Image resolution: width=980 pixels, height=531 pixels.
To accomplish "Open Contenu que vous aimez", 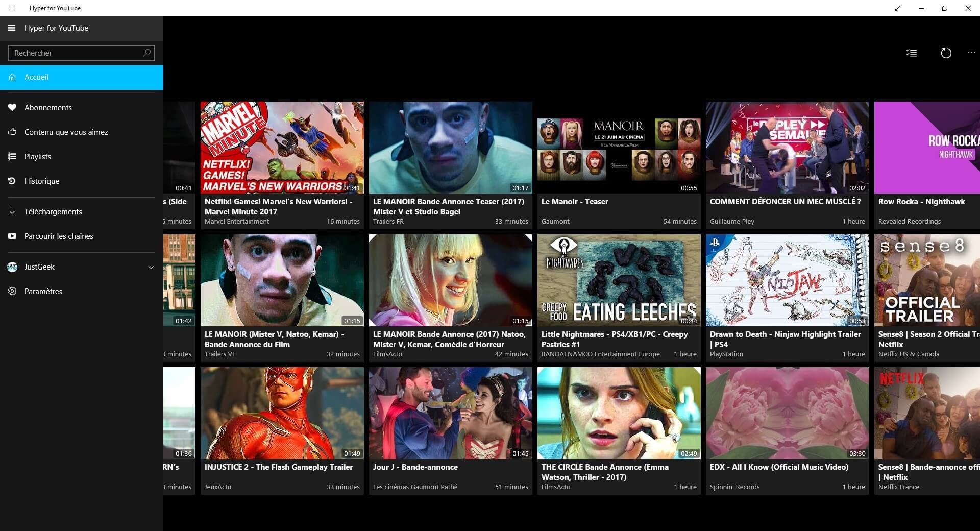I will (x=82, y=132).
